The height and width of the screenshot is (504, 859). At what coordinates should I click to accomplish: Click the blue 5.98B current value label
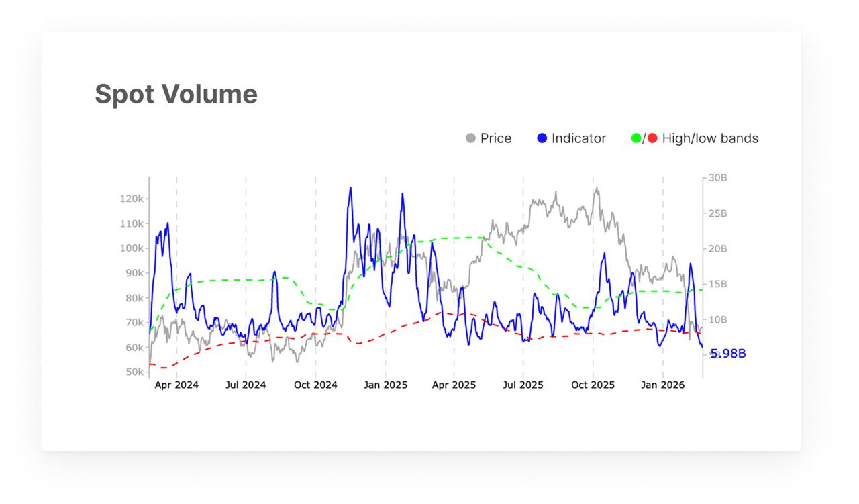(x=728, y=354)
